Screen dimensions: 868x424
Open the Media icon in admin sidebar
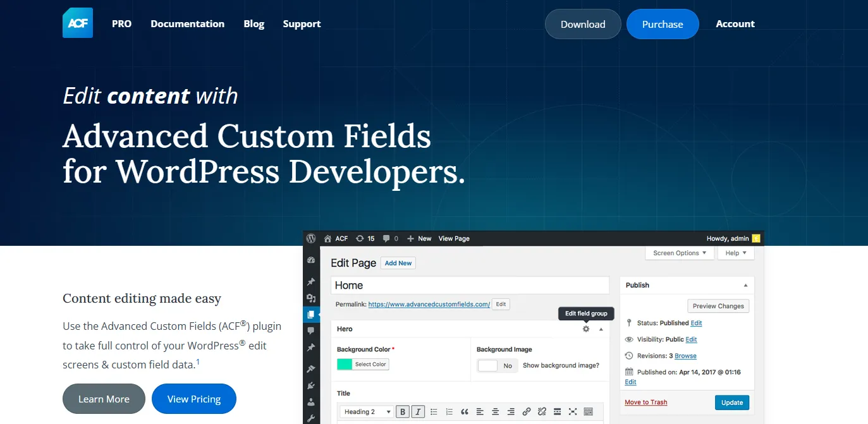point(311,298)
